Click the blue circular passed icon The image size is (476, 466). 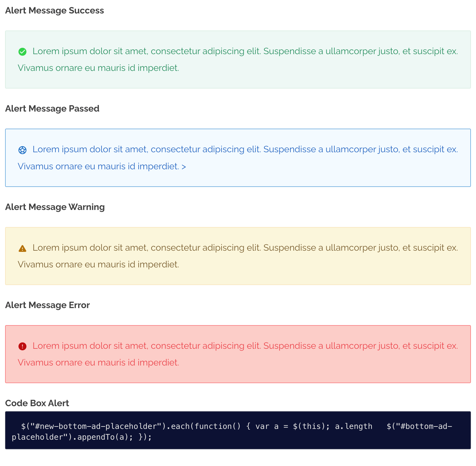pos(22,150)
